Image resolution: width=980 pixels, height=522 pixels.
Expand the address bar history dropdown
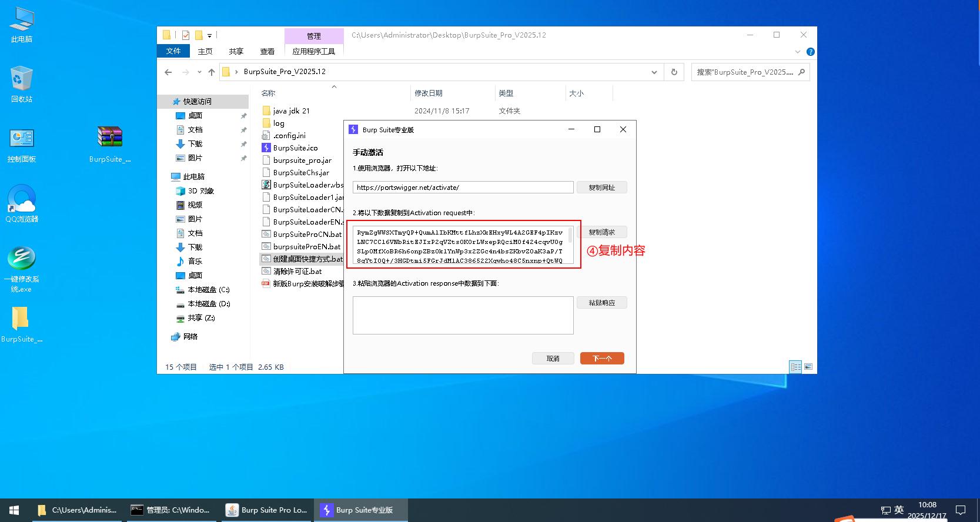[x=654, y=72]
